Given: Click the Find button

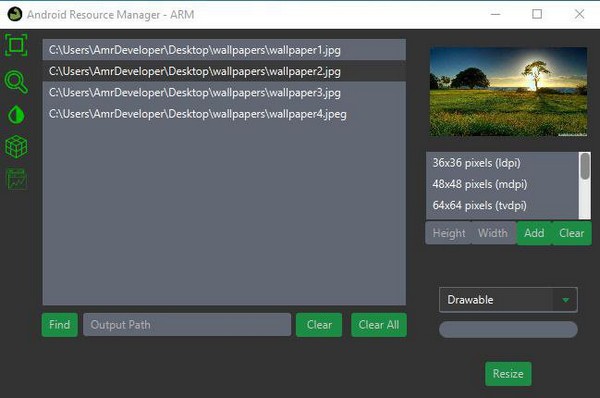Looking at the screenshot, I should [x=60, y=325].
